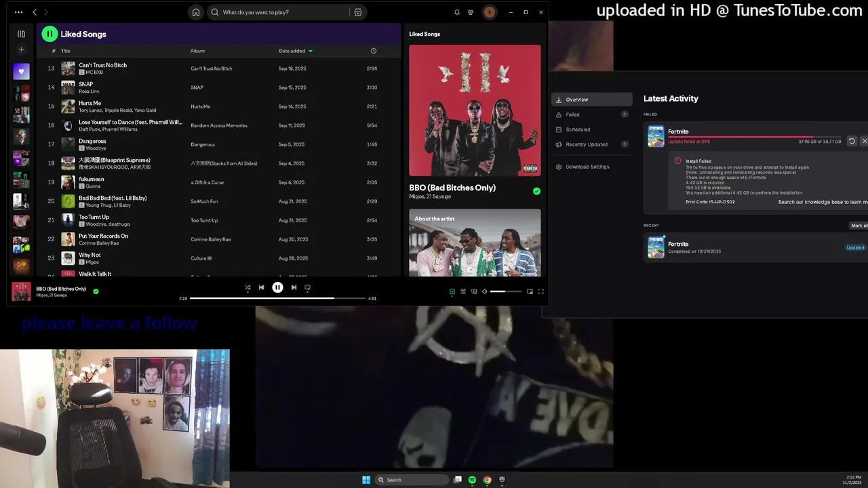Click the Mark all button under Recent
Image resolution: width=868 pixels, height=488 pixels.
pyautogui.click(x=859, y=225)
